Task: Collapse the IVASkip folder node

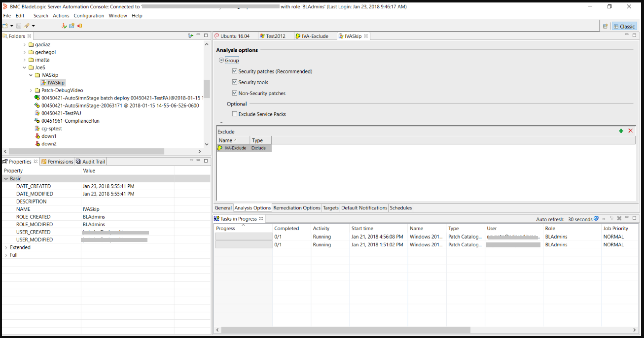Action: pos(31,75)
